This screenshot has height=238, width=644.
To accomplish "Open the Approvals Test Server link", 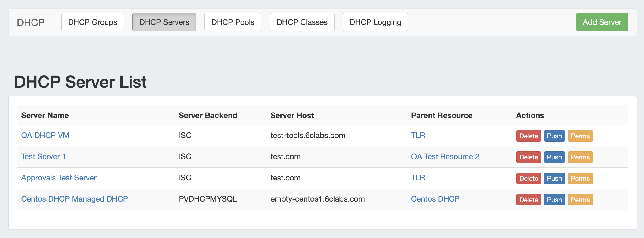I will tap(59, 178).
